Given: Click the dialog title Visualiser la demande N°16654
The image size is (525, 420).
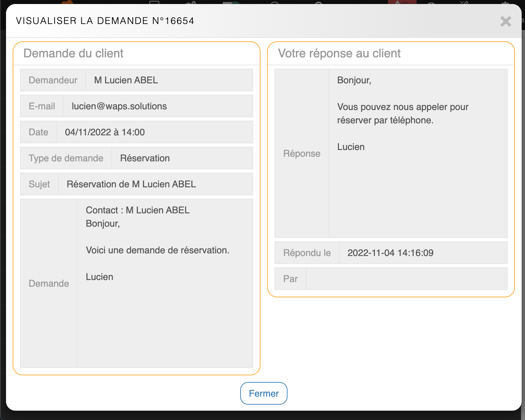Looking at the screenshot, I should click(x=105, y=21).
